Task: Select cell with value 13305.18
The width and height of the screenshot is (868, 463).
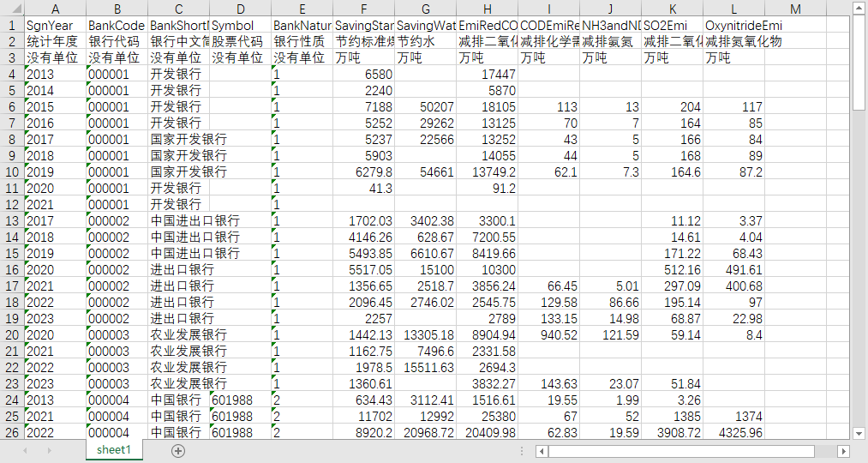Action: pos(426,335)
